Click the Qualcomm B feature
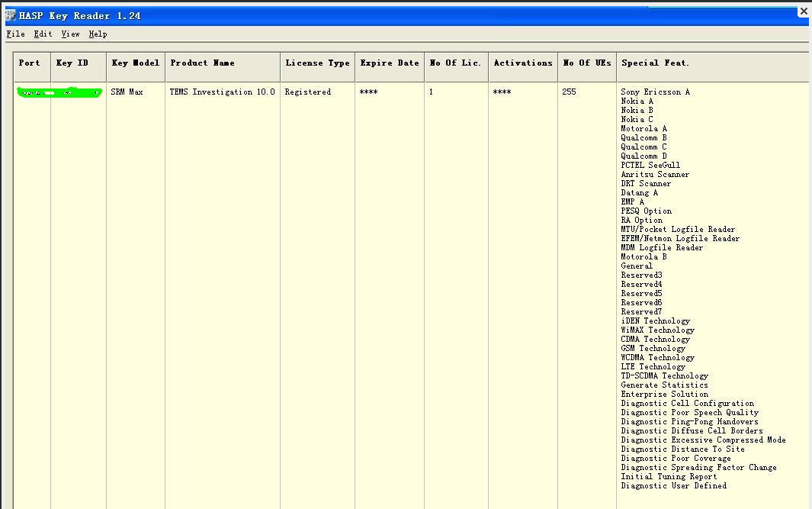The width and height of the screenshot is (812, 509). pyautogui.click(x=644, y=138)
